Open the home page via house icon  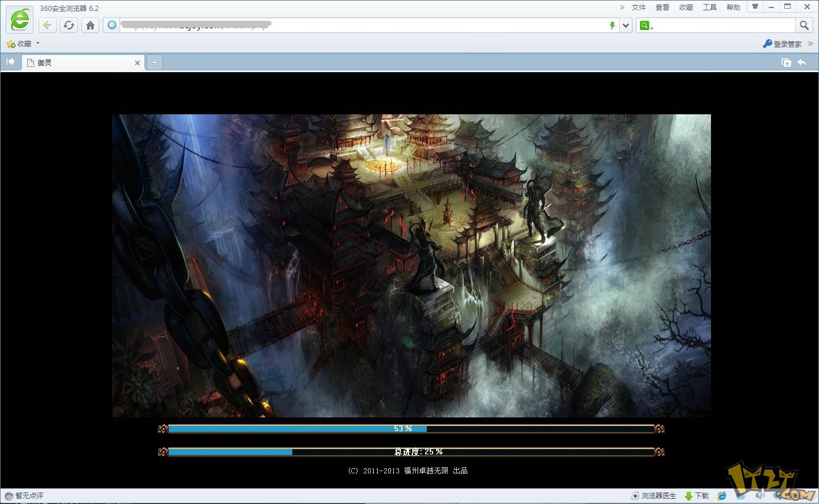click(90, 25)
